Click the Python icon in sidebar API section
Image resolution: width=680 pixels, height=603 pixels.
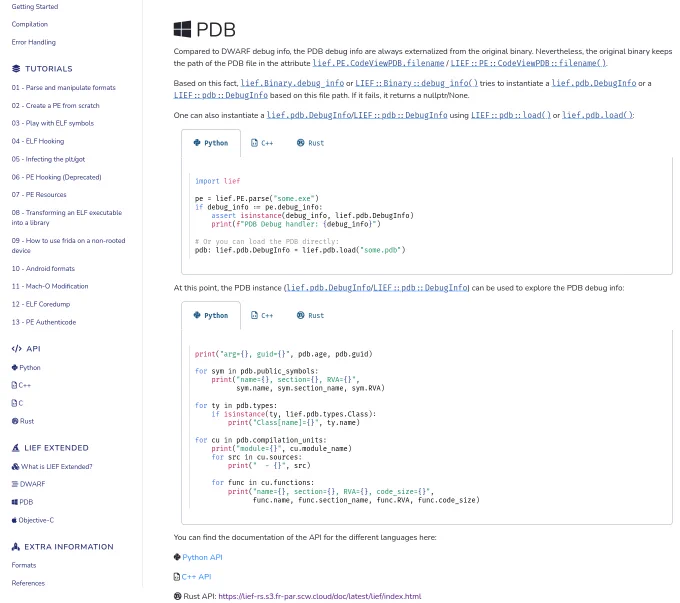click(x=15, y=367)
